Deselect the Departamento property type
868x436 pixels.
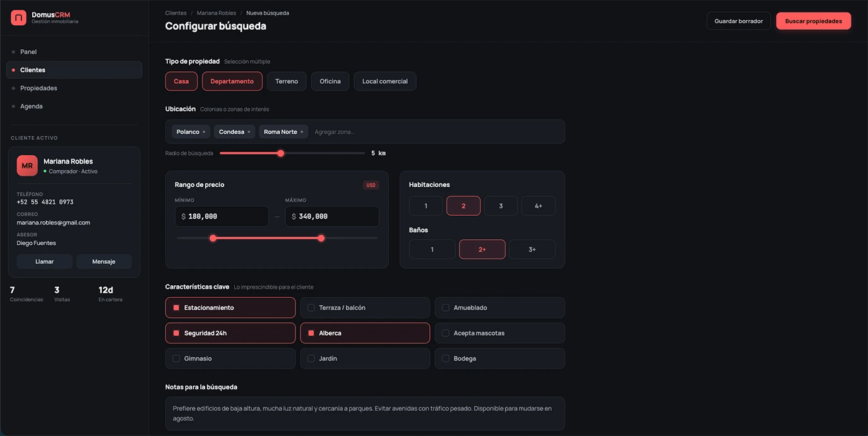point(232,81)
